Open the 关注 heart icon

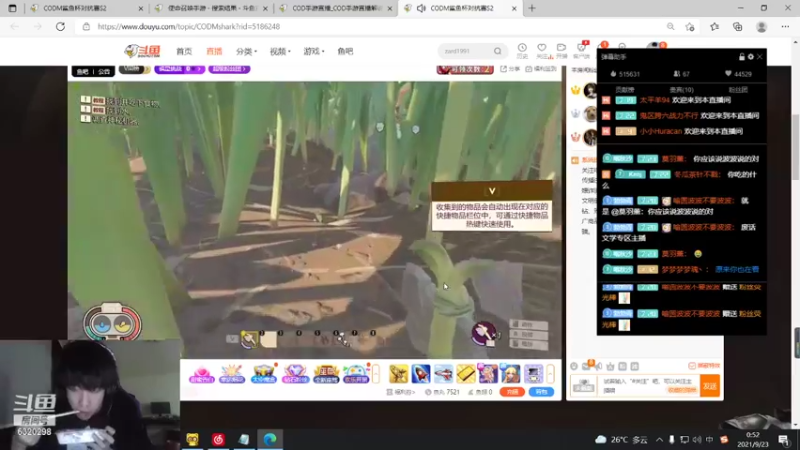tap(542, 50)
